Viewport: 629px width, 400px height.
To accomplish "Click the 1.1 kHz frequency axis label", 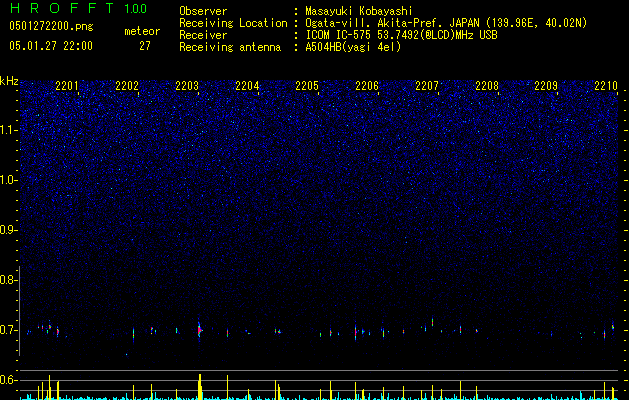I will click(8, 130).
